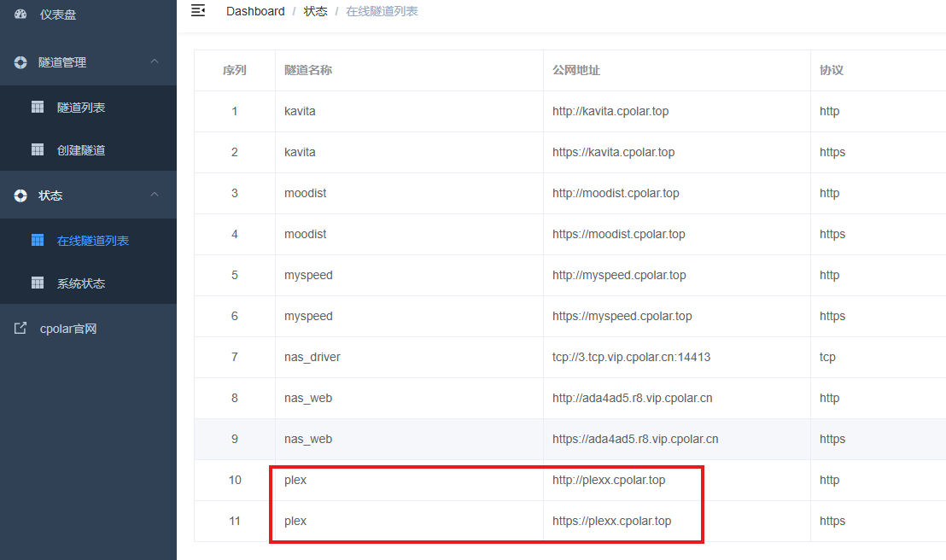The height and width of the screenshot is (560, 946).
Task: Click the https://plexx.cpolar.top address
Action: click(x=611, y=521)
